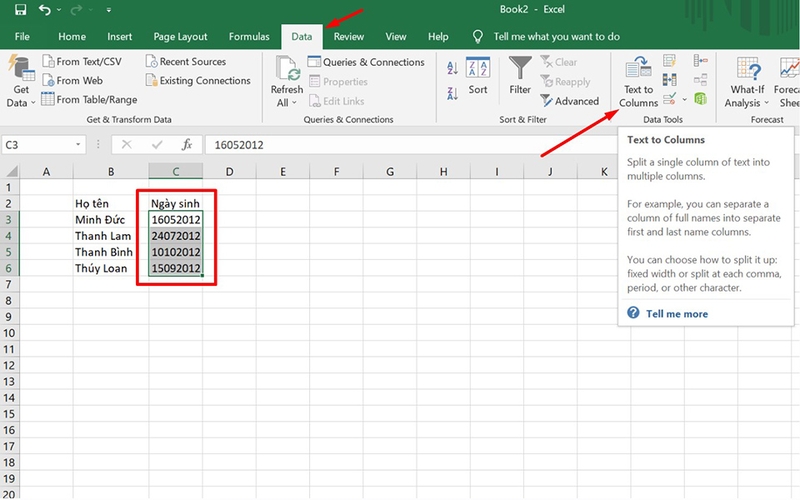Open Recent Sources
The image size is (800, 500).
186,62
